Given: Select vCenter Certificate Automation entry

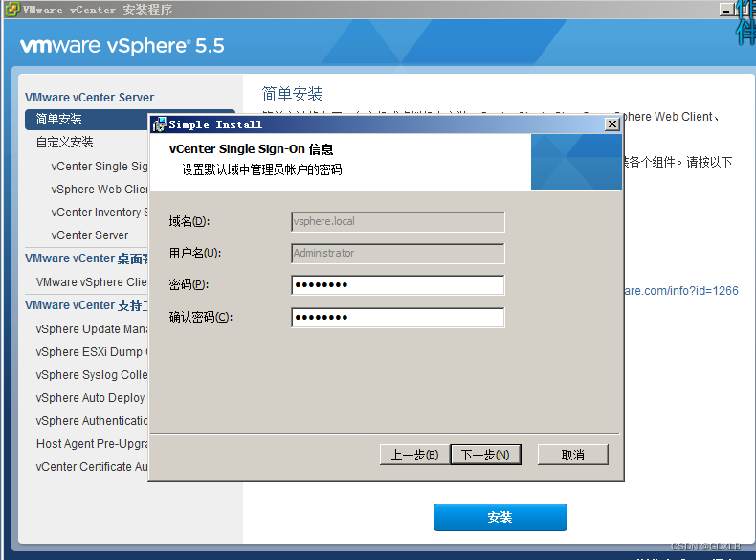Looking at the screenshot, I should (92, 467).
